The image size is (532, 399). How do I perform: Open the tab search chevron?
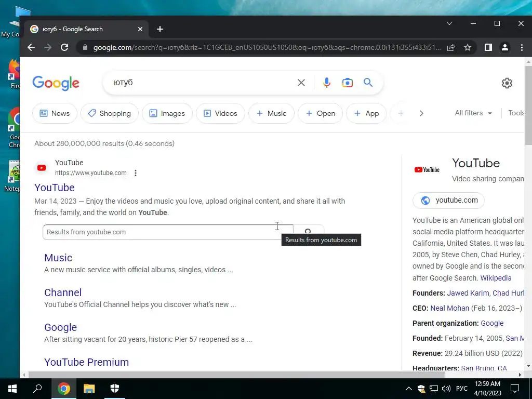click(x=449, y=23)
